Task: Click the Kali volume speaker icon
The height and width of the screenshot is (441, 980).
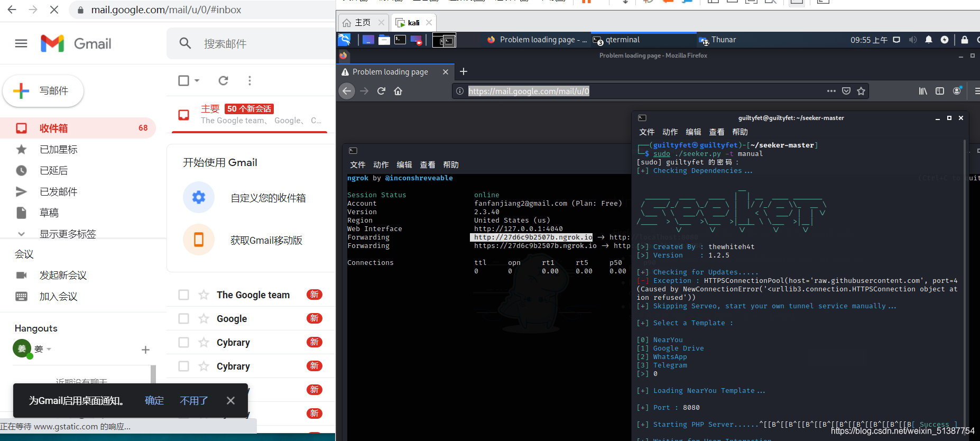Action: click(913, 40)
